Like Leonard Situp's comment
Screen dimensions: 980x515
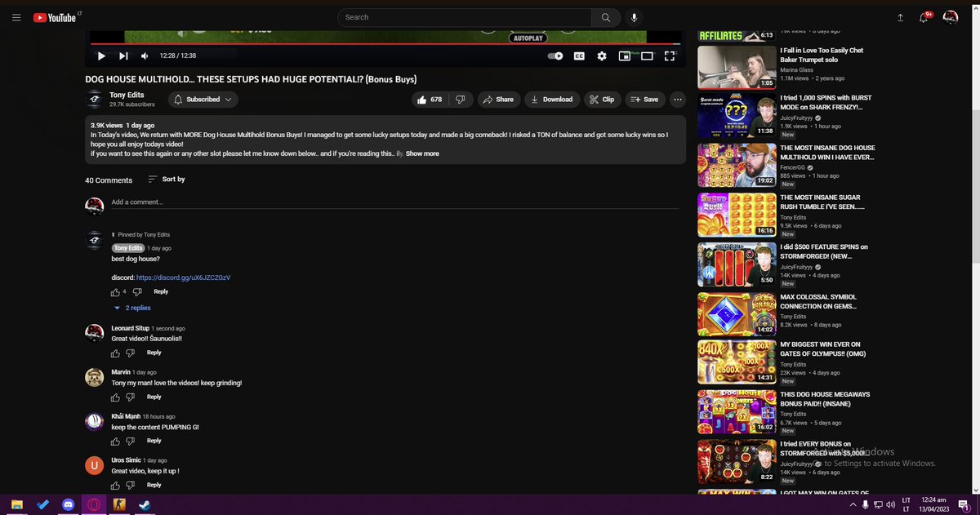click(x=115, y=353)
